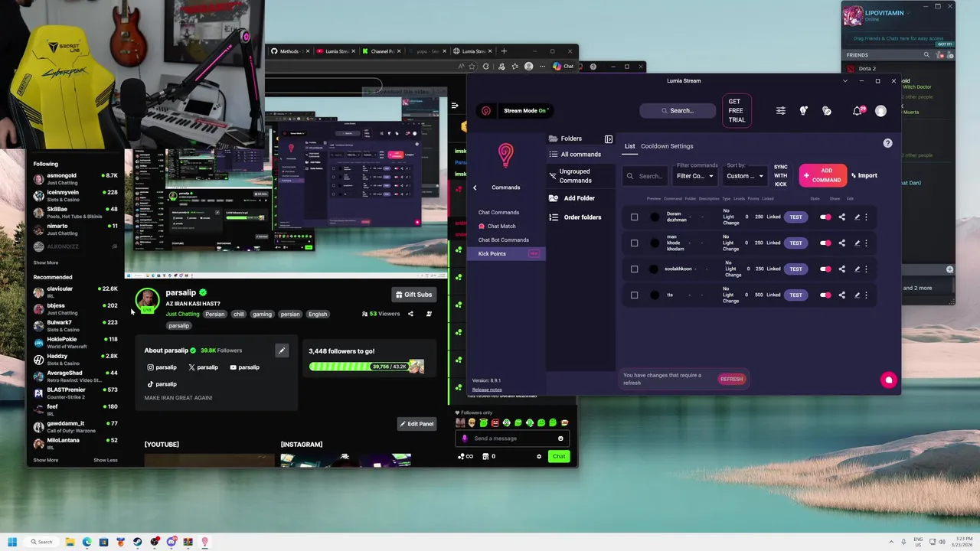Edit the Doram dozhman command
This screenshot has width=980, height=551.
(857, 217)
